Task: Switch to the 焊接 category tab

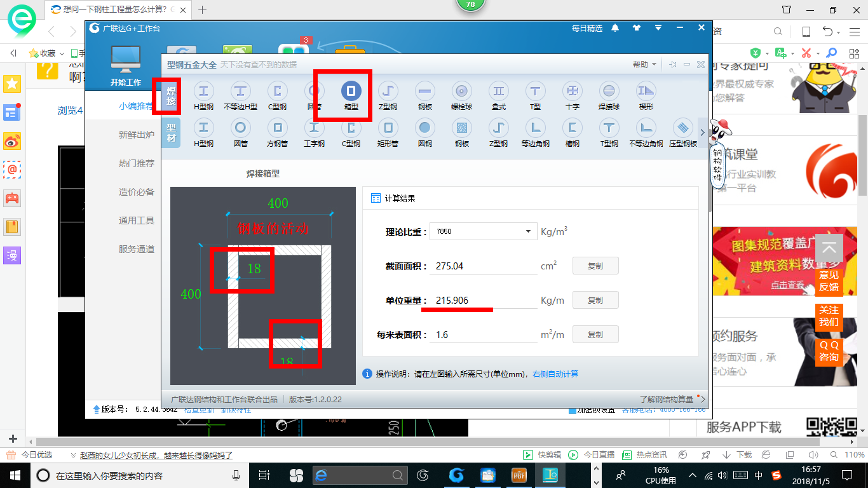Action: tap(171, 96)
